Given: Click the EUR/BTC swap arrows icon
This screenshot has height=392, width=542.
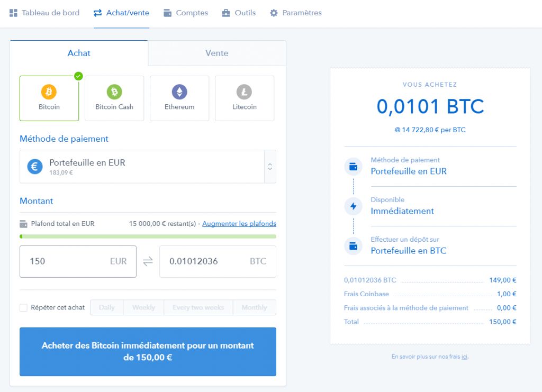Looking at the screenshot, I should pos(148,261).
